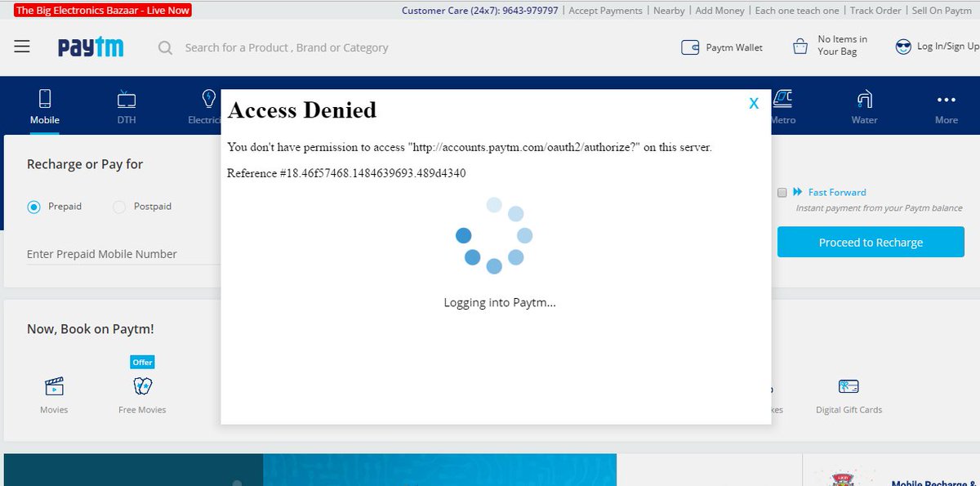Click the Access Denied heading
This screenshot has width=980, height=486.
coord(302,109)
